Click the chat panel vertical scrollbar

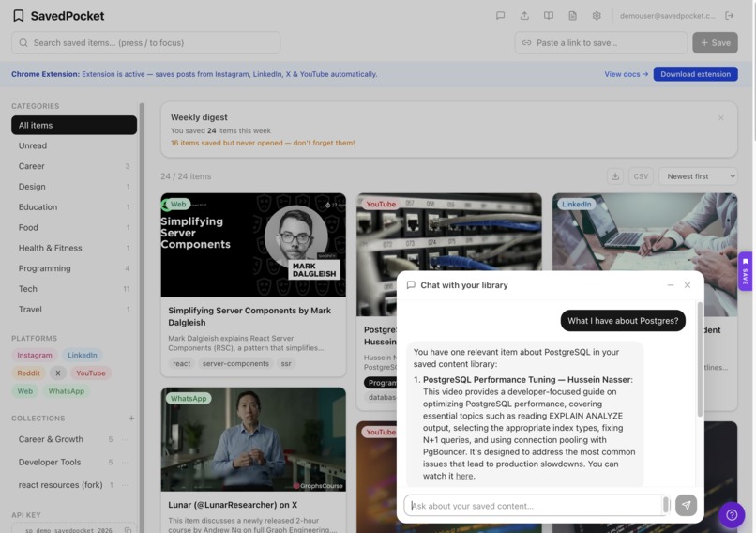tap(700, 359)
